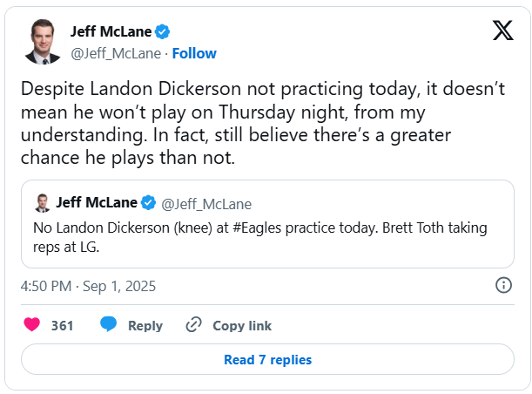Click the X logo

pos(502,31)
